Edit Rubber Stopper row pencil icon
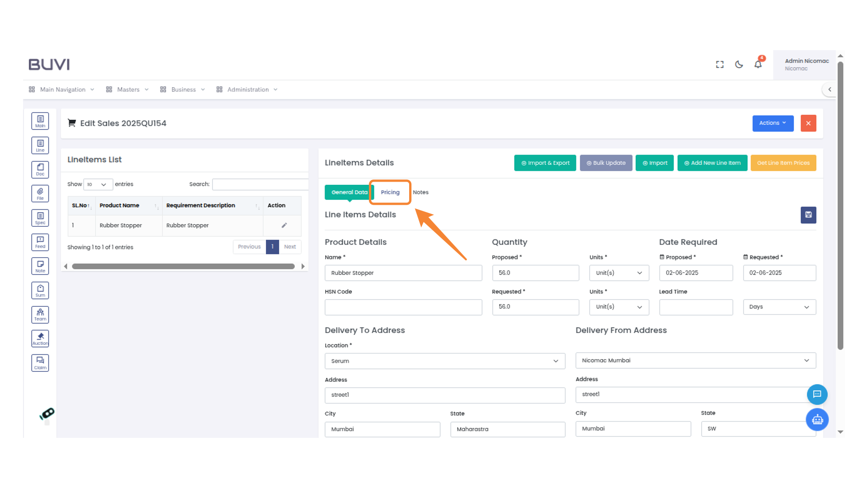 [x=284, y=225]
